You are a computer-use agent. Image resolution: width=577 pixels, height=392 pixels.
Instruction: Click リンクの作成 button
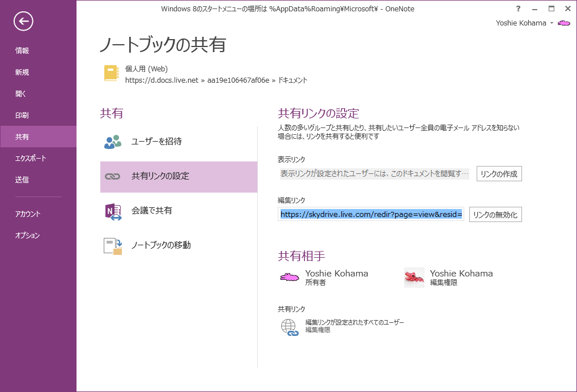tap(499, 174)
